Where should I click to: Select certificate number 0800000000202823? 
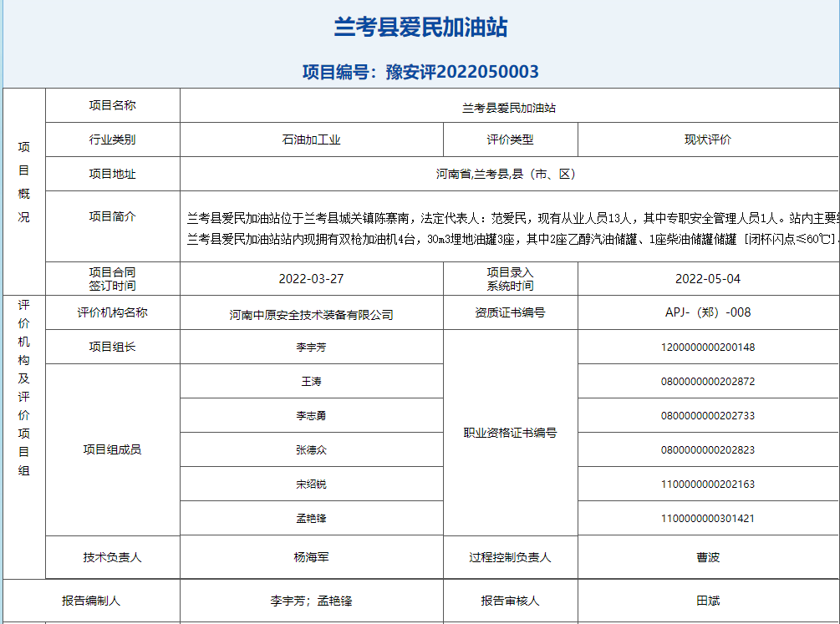coord(708,450)
